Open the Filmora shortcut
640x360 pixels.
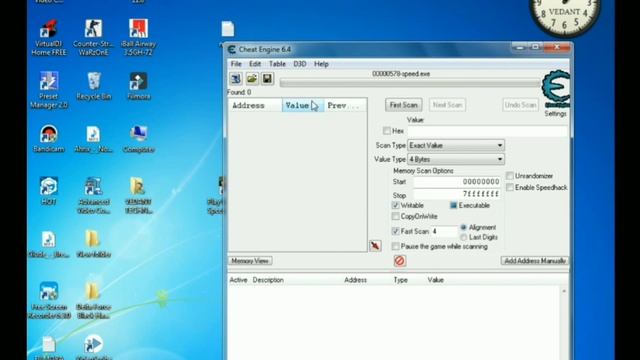coord(138,86)
